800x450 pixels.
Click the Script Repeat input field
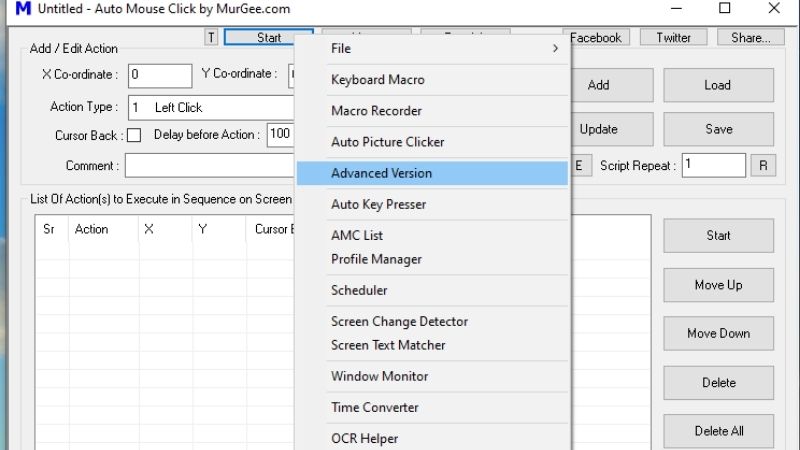[x=714, y=165]
